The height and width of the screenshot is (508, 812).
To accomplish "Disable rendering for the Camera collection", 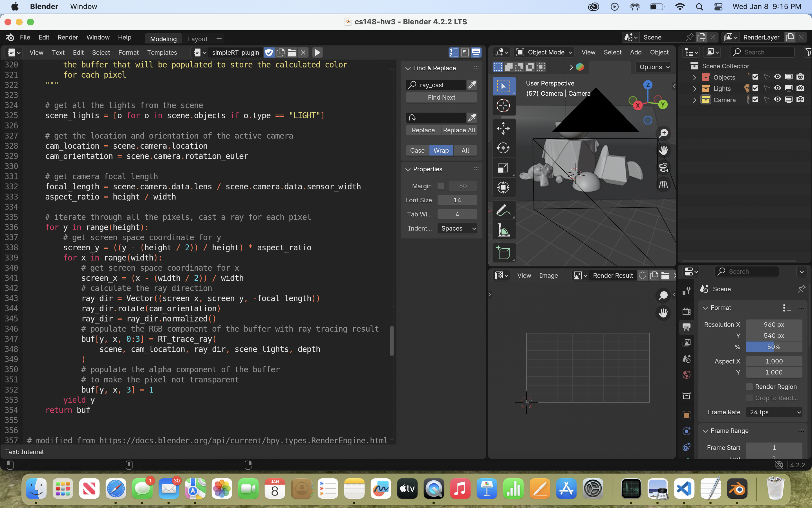I will coord(800,99).
